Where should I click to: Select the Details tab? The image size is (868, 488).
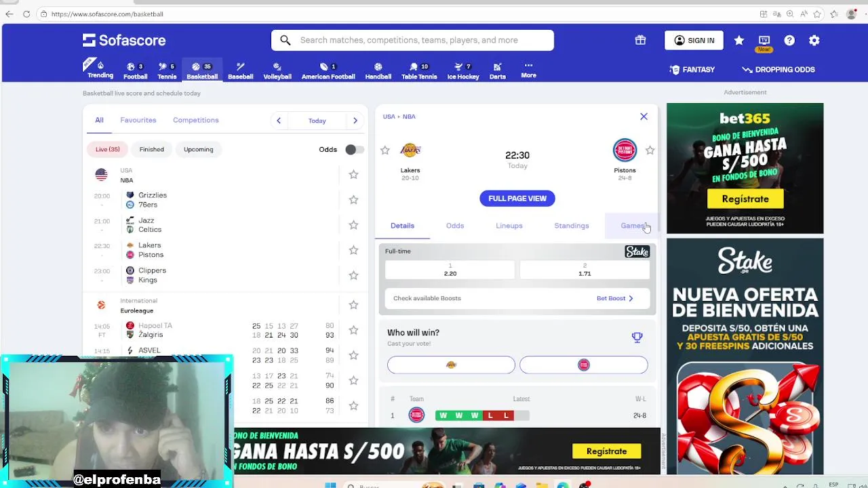pos(402,226)
